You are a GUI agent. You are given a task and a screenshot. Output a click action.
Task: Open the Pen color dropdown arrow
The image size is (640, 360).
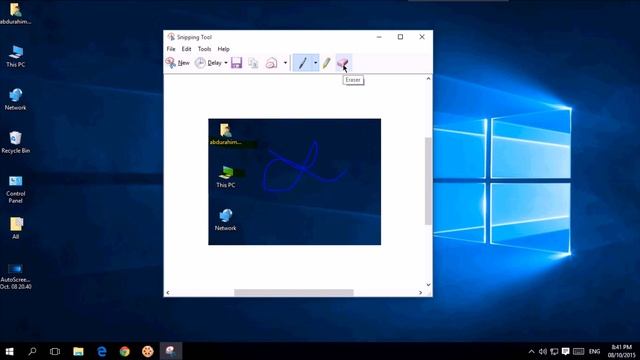[x=316, y=63]
